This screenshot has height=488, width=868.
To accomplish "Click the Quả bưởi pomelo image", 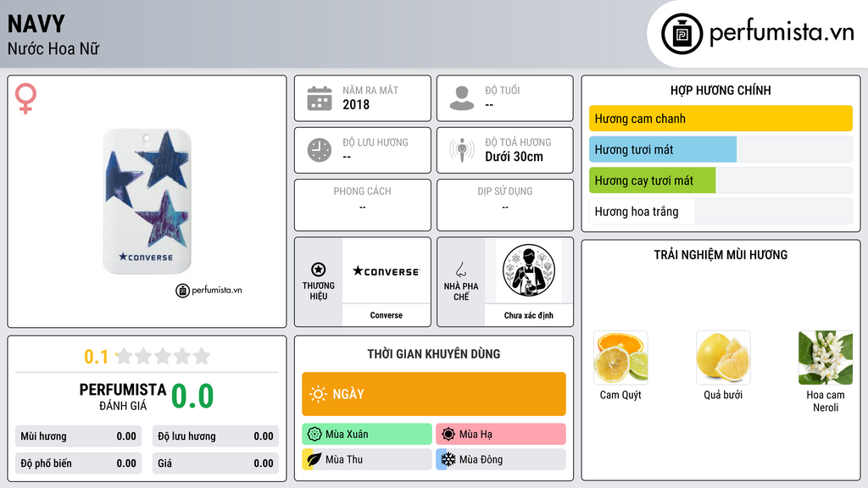I will (723, 358).
